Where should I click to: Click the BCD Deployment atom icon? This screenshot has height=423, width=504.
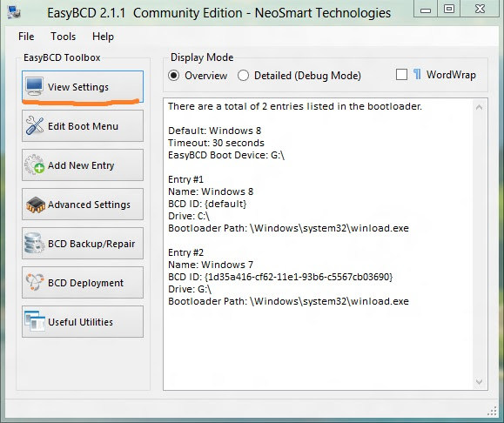(35, 282)
